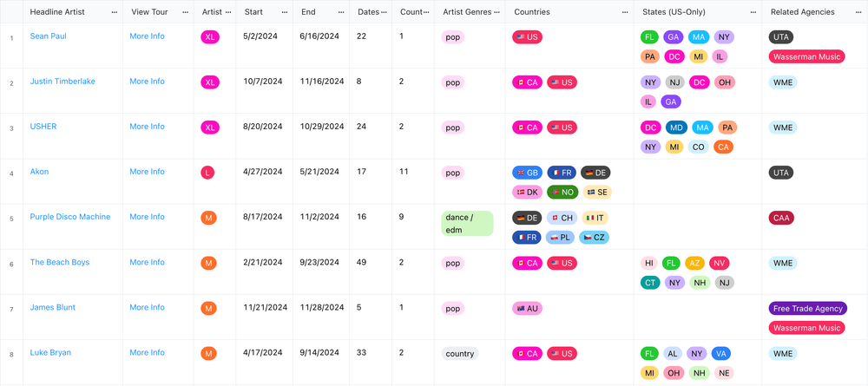Click More Info for Akon tour
This screenshot has width=868, height=386.
click(148, 172)
